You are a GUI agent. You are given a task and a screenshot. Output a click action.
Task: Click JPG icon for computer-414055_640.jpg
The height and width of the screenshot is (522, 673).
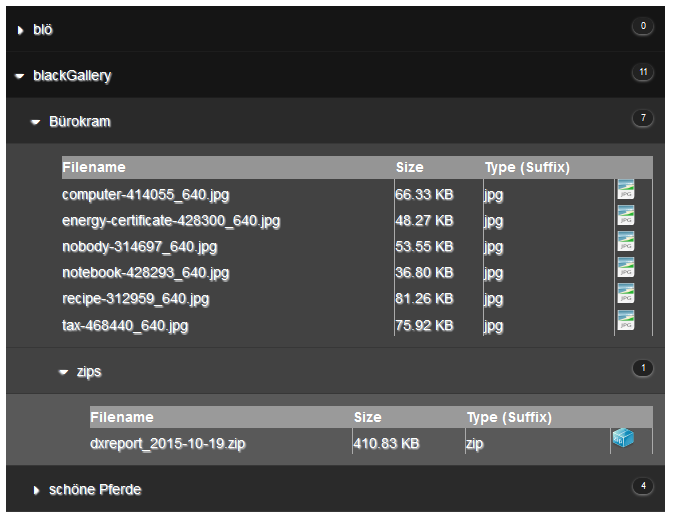pyautogui.click(x=625, y=191)
